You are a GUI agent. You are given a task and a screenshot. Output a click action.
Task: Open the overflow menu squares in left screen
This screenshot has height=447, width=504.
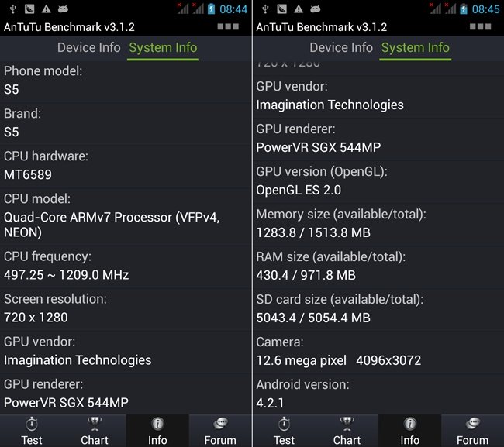227,27
